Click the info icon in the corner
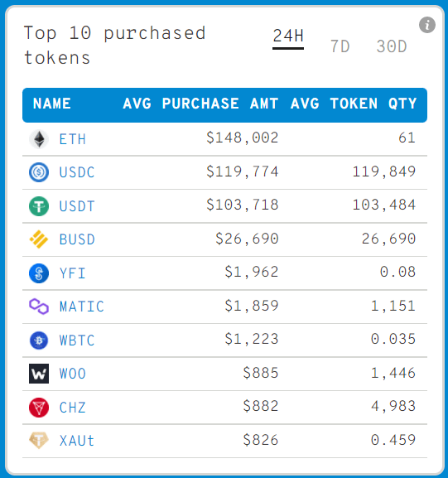Viewport: 448px width, 478px height. point(427,25)
